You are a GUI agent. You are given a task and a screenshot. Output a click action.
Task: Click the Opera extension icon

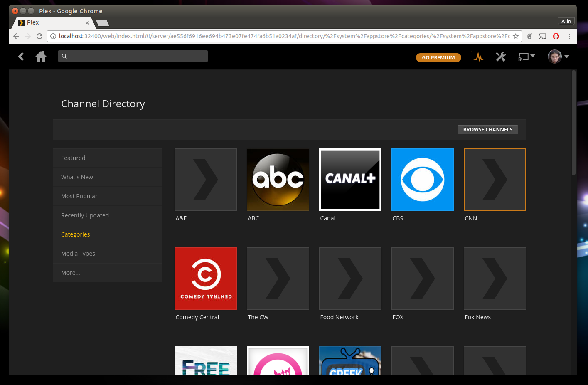(556, 36)
